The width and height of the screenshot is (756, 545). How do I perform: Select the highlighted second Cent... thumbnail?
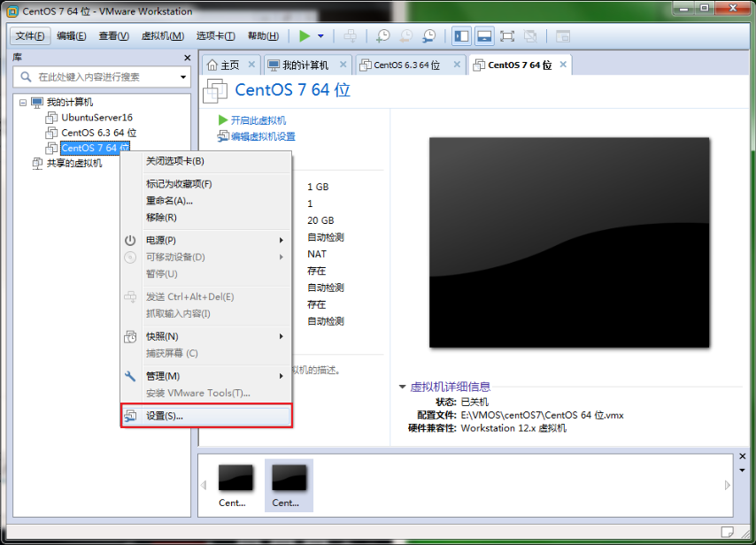(x=289, y=485)
